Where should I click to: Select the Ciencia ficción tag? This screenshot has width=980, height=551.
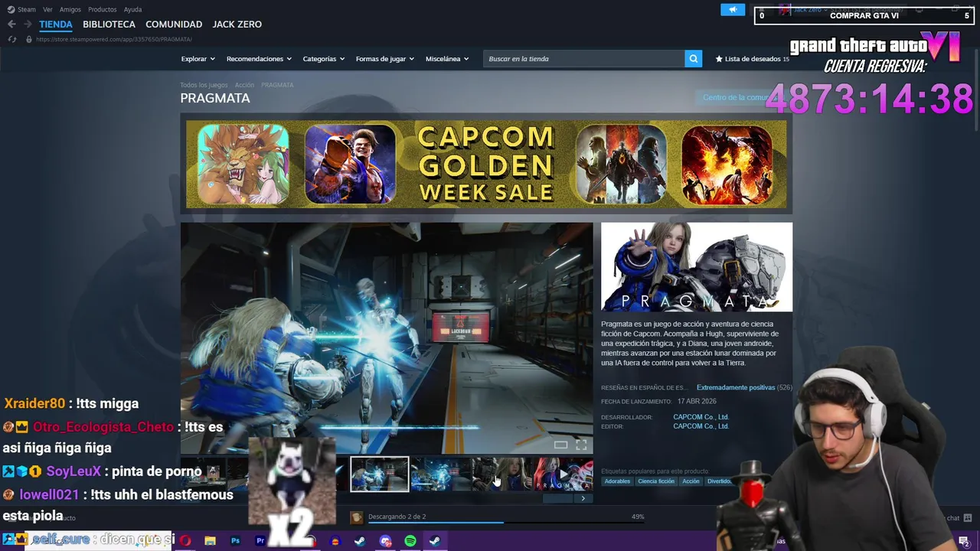pos(656,481)
